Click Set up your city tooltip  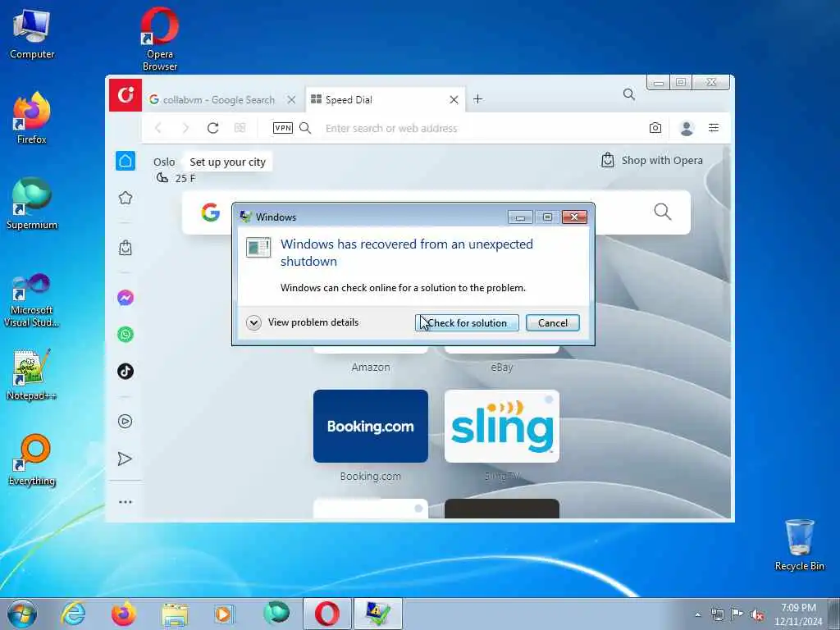click(227, 162)
